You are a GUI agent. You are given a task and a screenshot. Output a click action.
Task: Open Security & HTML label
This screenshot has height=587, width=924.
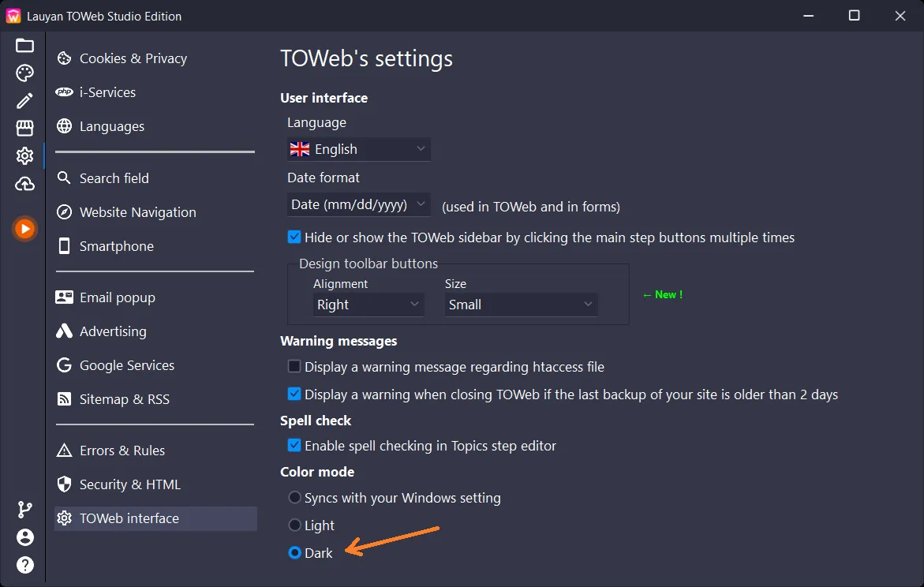click(130, 484)
